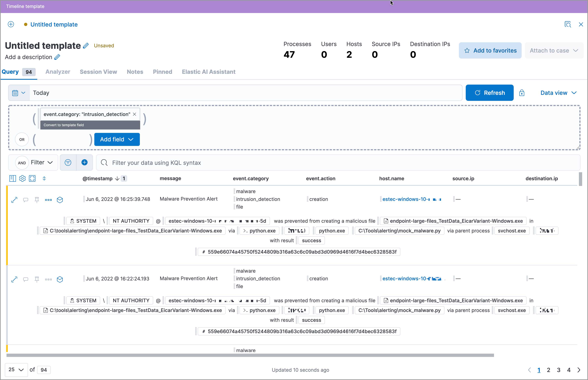Click the Refresh button
This screenshot has width=588, height=380.
tap(489, 93)
